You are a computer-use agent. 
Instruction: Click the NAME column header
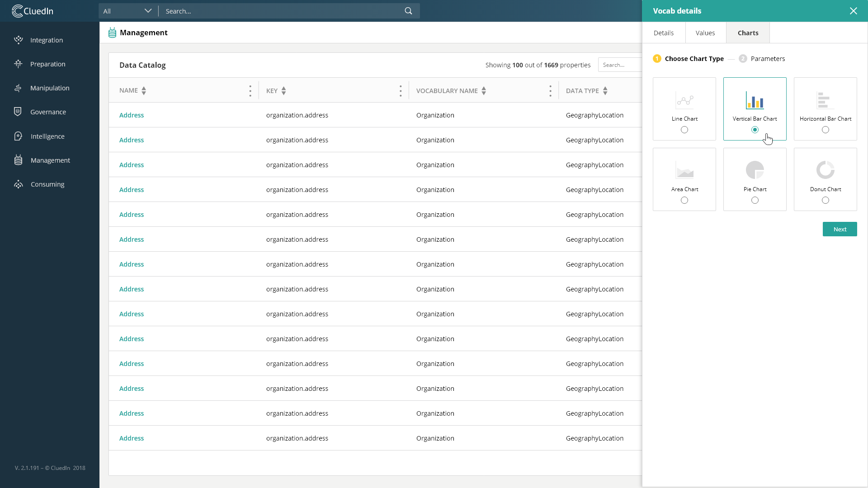pyautogui.click(x=128, y=91)
